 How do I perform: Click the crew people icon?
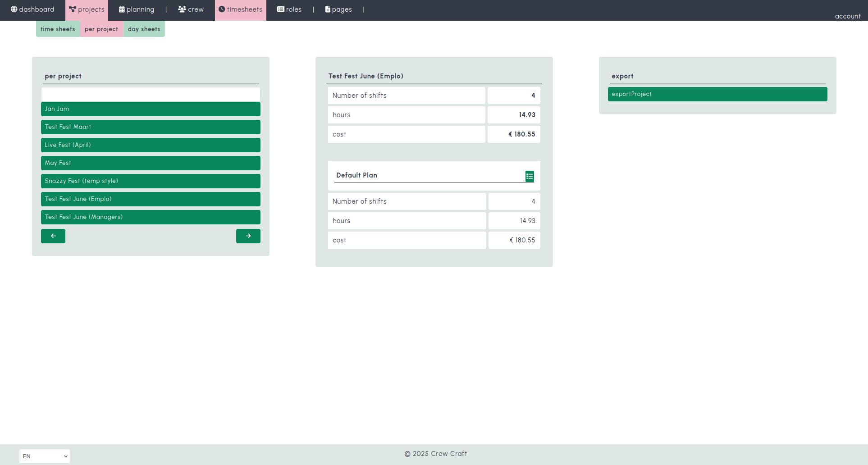click(x=182, y=9)
